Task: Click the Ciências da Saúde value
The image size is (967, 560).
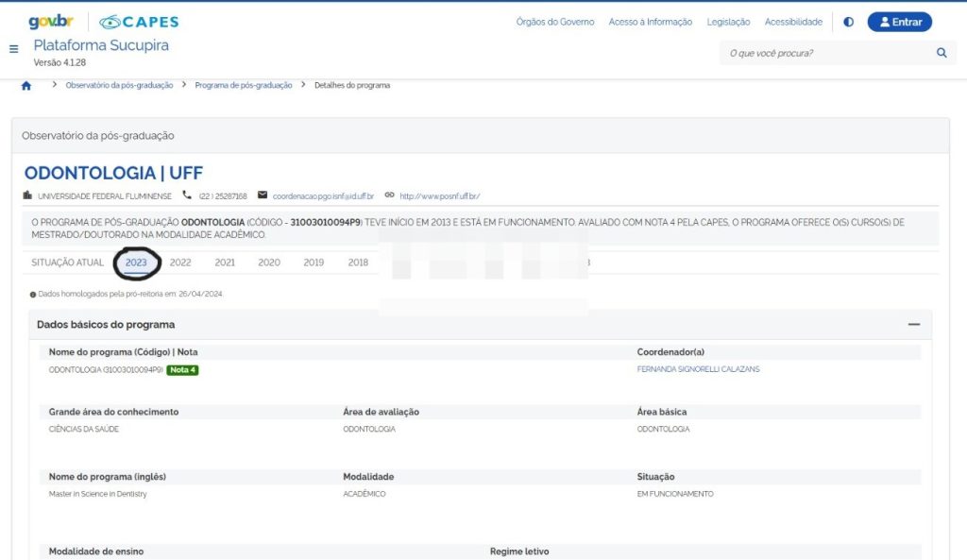Action: coord(84,429)
